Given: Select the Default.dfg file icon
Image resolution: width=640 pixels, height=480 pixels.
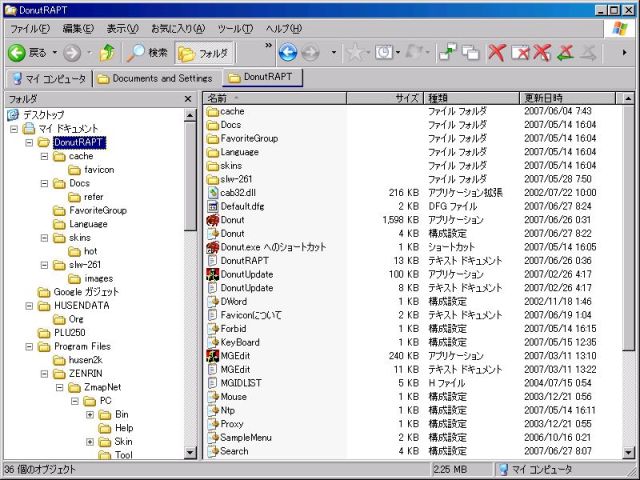Looking at the screenshot, I should coord(213,207).
